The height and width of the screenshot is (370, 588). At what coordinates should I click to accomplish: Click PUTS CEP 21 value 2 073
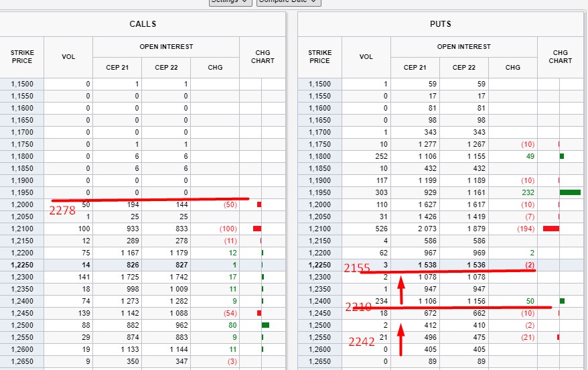[427, 229]
